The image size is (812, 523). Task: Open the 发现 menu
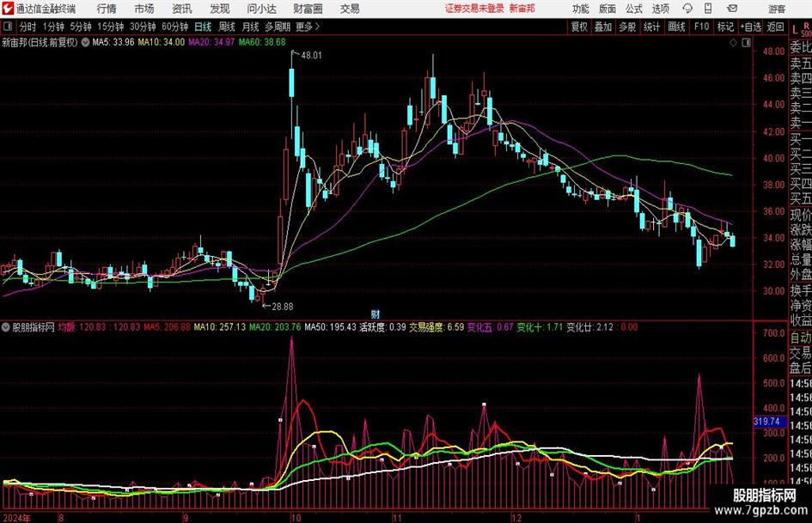pos(220,9)
